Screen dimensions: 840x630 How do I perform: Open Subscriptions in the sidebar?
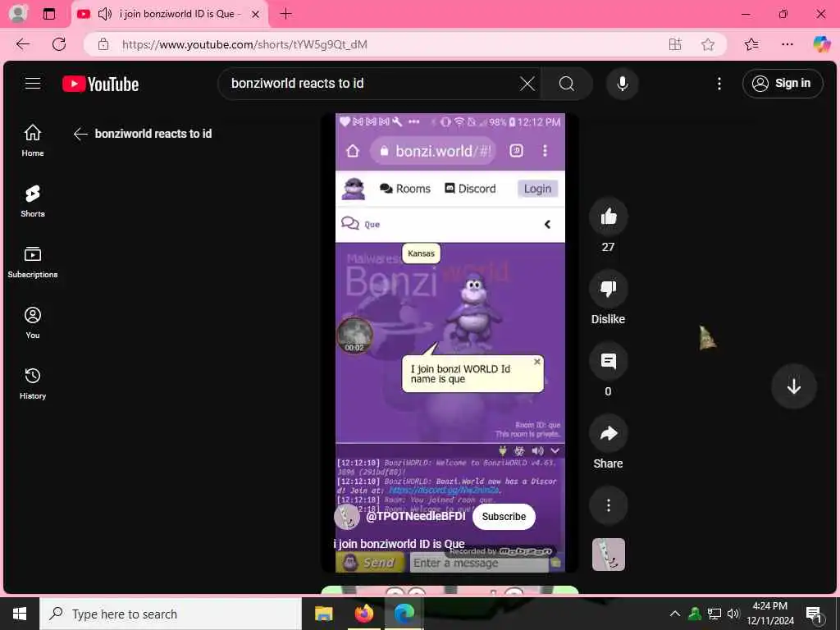point(33,262)
